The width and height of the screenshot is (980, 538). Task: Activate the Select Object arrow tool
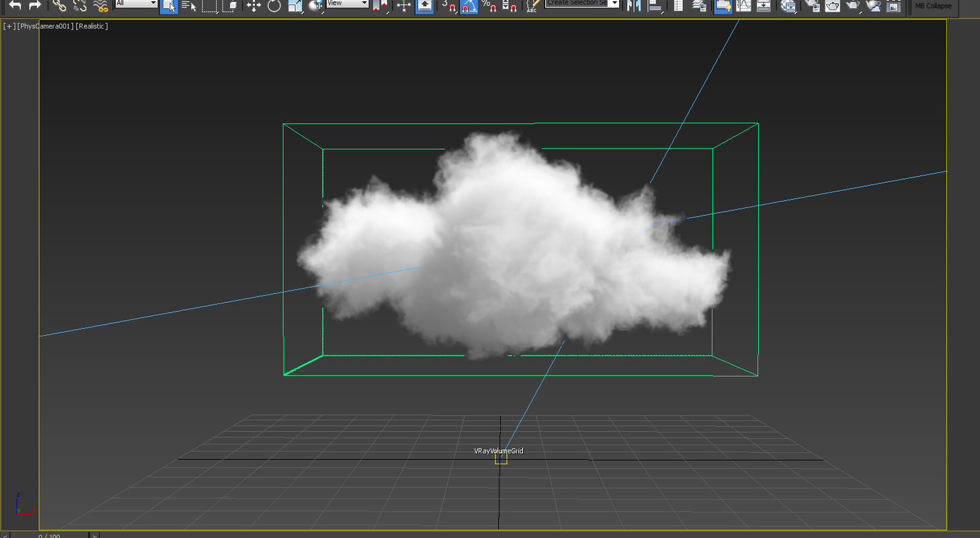pos(168,7)
